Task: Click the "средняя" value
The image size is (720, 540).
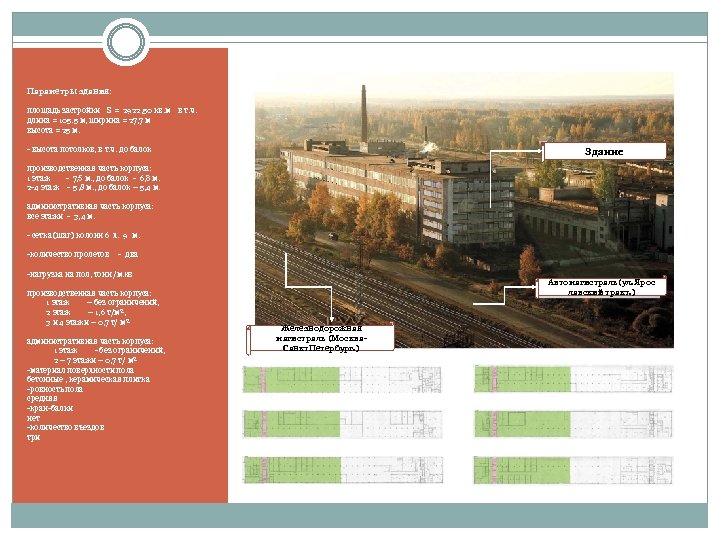Action: tap(42, 398)
